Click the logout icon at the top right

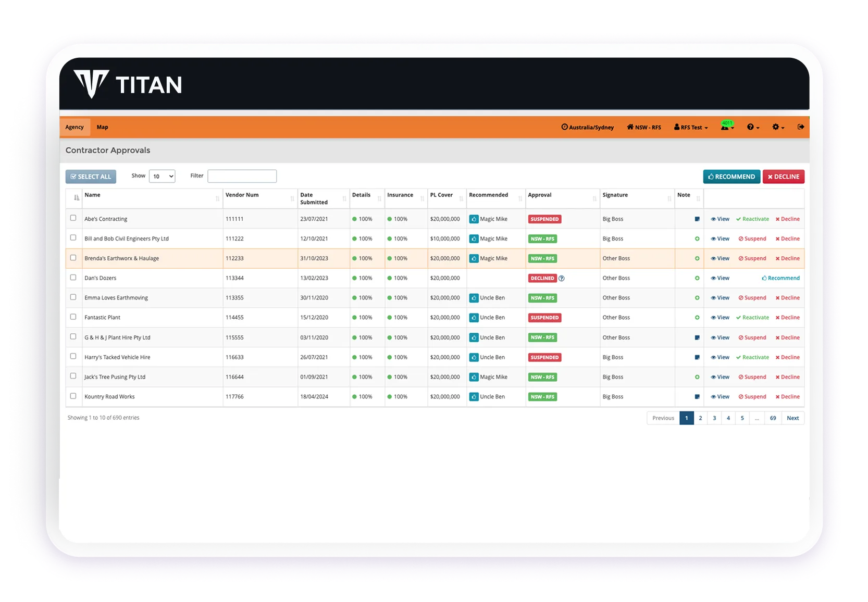tap(801, 127)
